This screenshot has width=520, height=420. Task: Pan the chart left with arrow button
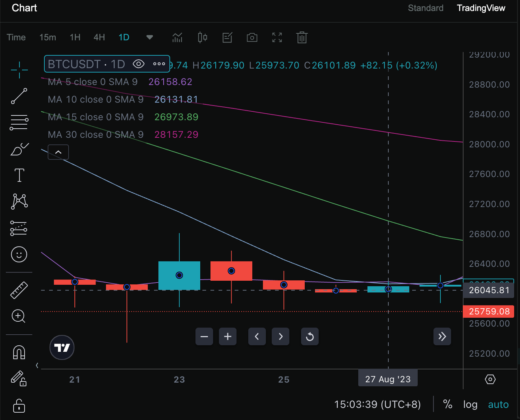(x=257, y=337)
